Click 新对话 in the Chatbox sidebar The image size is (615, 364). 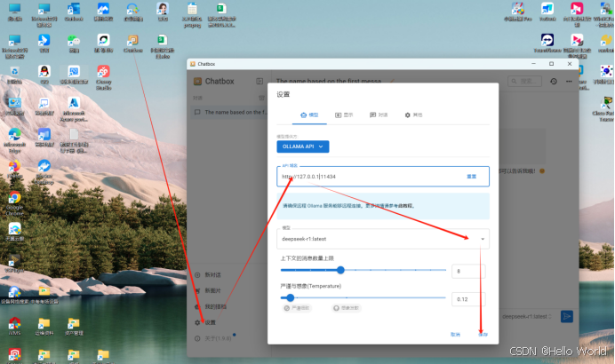(x=208, y=275)
